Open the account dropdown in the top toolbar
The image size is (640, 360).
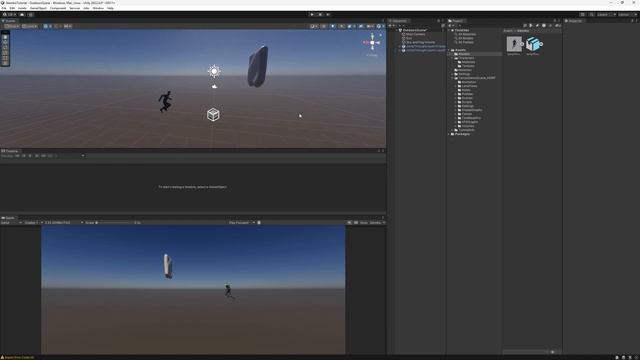10,15
